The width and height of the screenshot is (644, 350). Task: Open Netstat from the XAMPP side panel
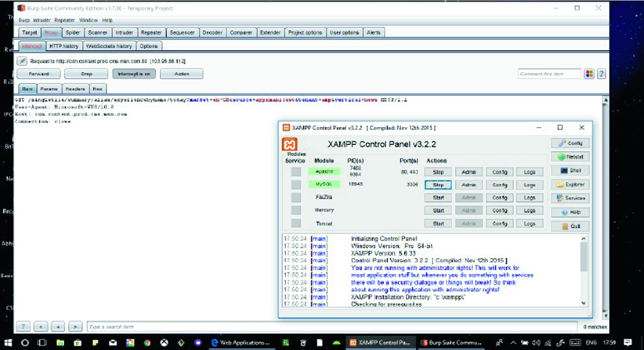(x=570, y=157)
